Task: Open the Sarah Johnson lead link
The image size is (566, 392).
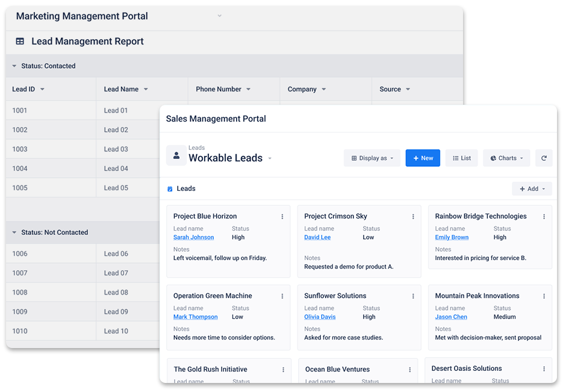Action: [x=193, y=237]
